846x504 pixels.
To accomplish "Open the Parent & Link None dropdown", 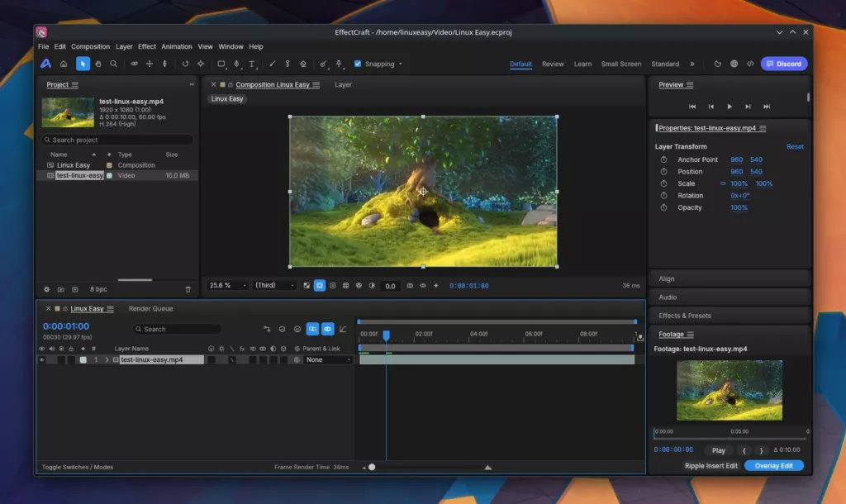I will (x=328, y=359).
